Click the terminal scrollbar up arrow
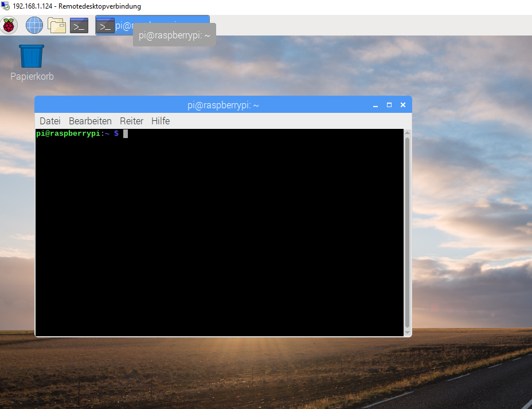This screenshot has width=532, height=409. [x=408, y=133]
